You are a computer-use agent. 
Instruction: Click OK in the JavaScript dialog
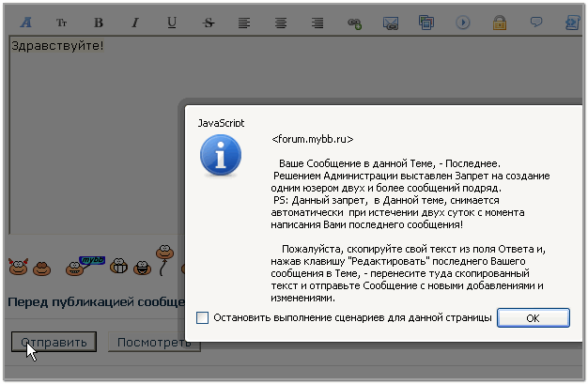tap(534, 318)
